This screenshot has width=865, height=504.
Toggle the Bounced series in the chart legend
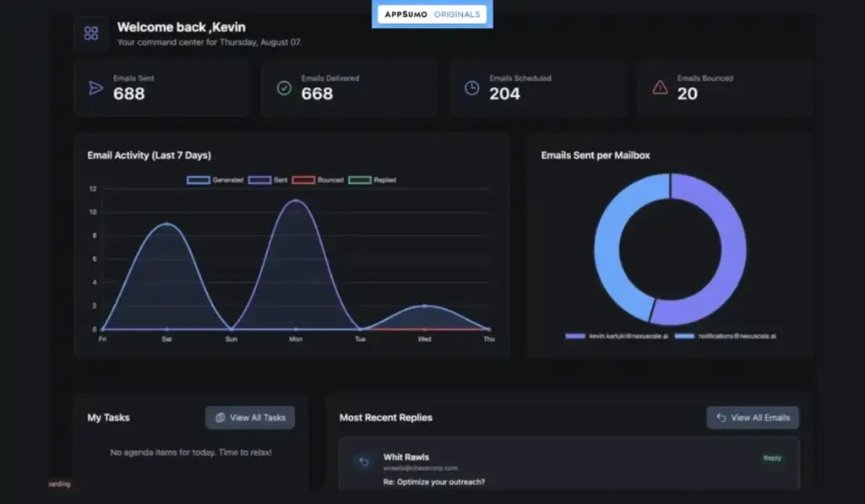(x=318, y=180)
